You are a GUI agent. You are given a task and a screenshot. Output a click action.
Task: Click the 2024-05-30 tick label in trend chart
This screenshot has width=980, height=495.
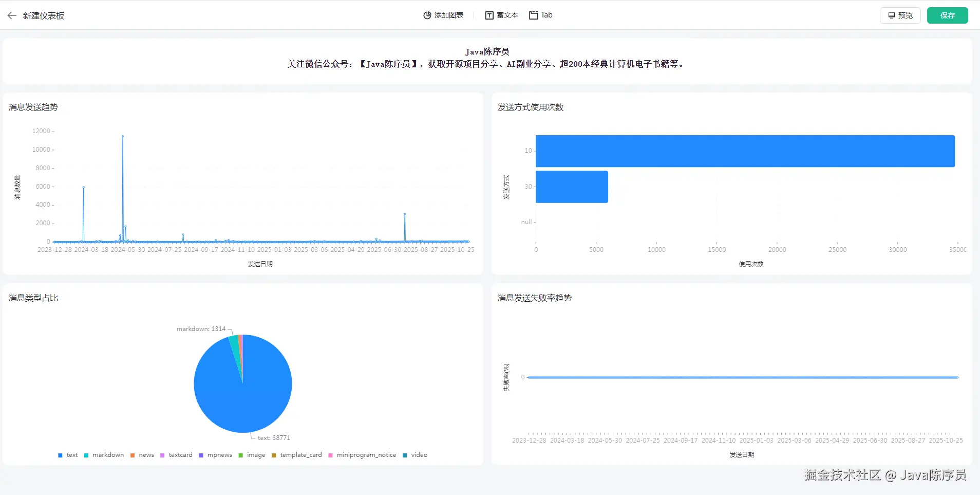click(128, 250)
